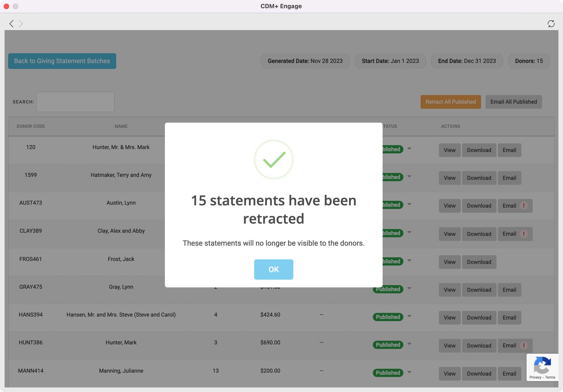Open the Privacy link on the reCAPTCHA badge

point(535,377)
